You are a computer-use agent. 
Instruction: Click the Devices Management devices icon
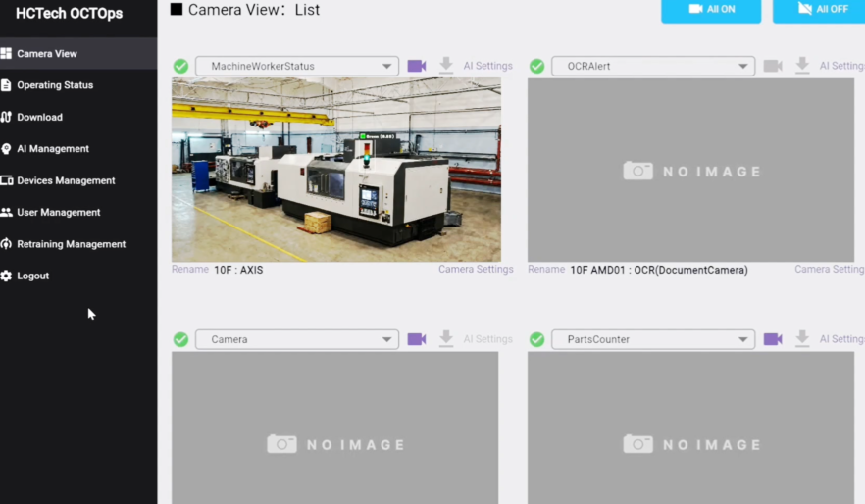click(7, 180)
